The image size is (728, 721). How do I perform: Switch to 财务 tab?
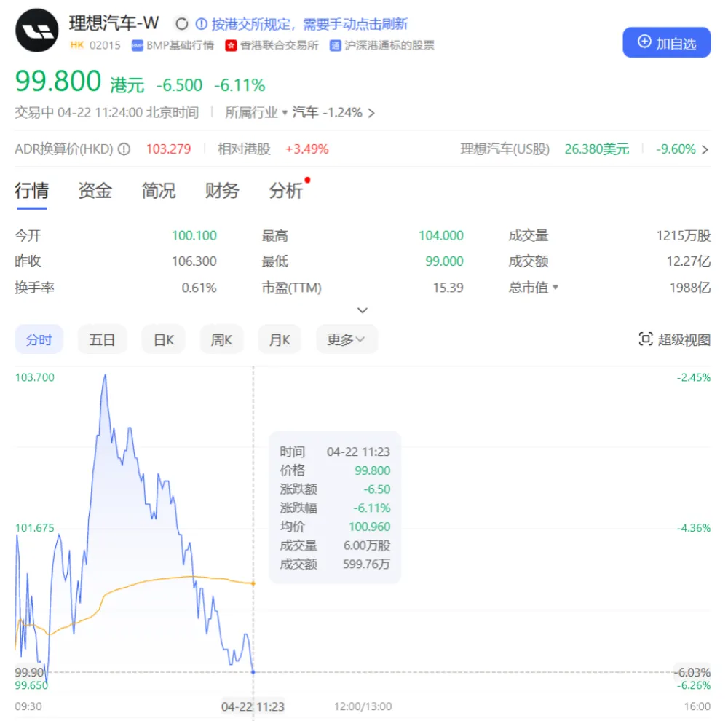click(222, 191)
